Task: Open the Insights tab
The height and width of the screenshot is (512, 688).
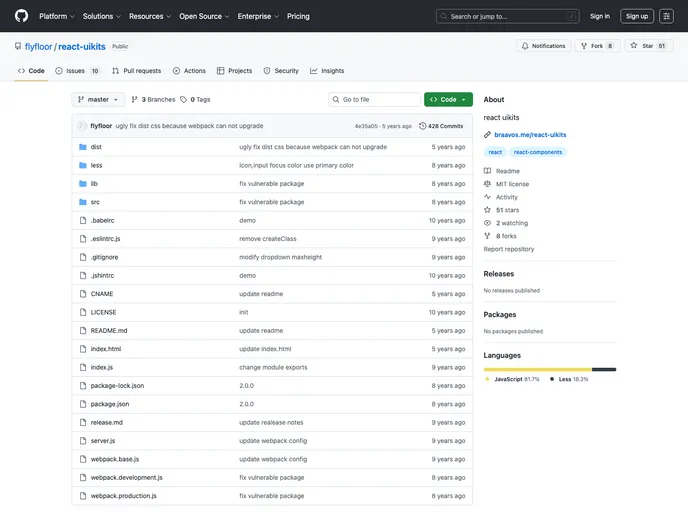Action: click(x=327, y=71)
